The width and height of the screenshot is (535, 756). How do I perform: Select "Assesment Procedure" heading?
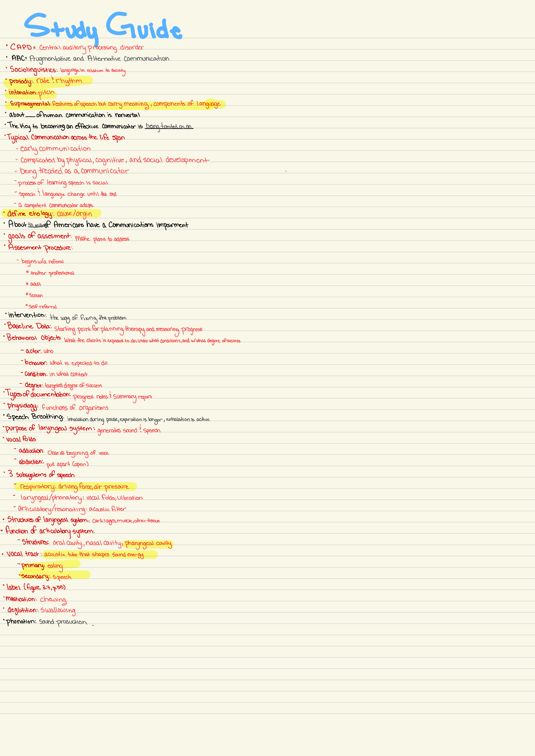tap(41, 248)
